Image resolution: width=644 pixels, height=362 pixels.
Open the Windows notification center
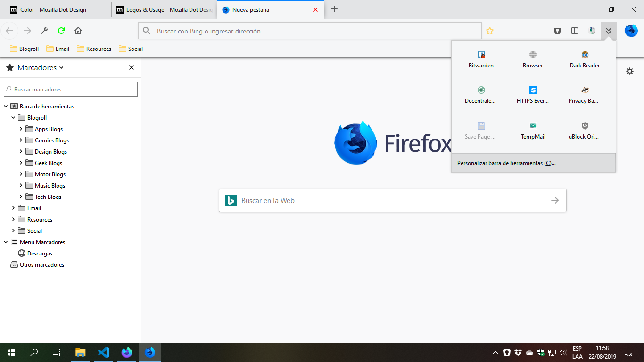(x=628, y=353)
